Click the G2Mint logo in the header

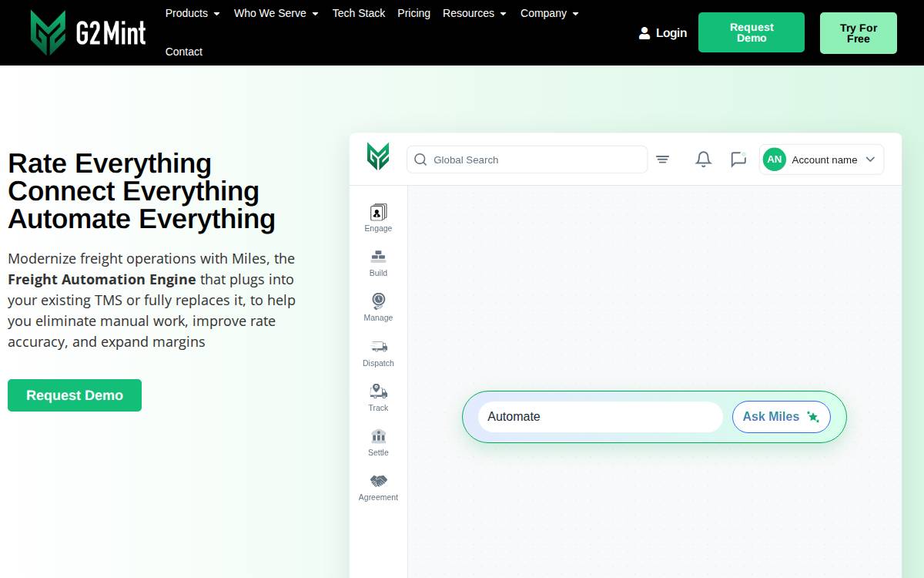click(x=88, y=33)
